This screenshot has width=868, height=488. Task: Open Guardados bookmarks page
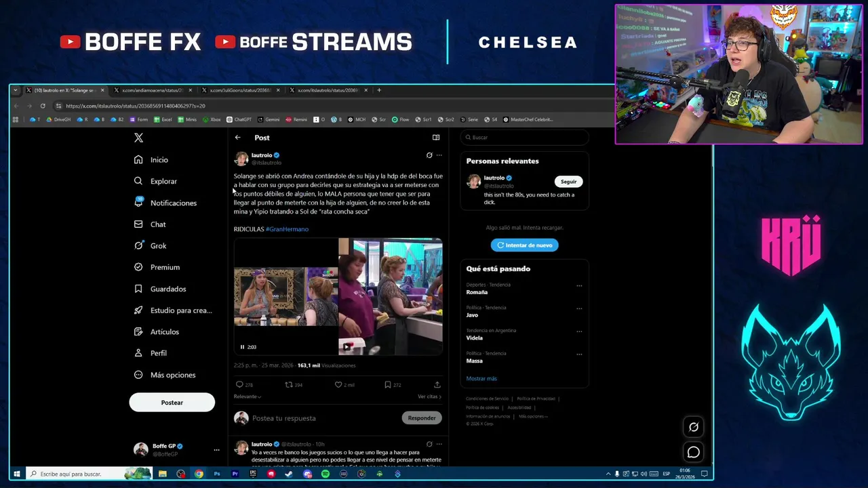coord(160,289)
